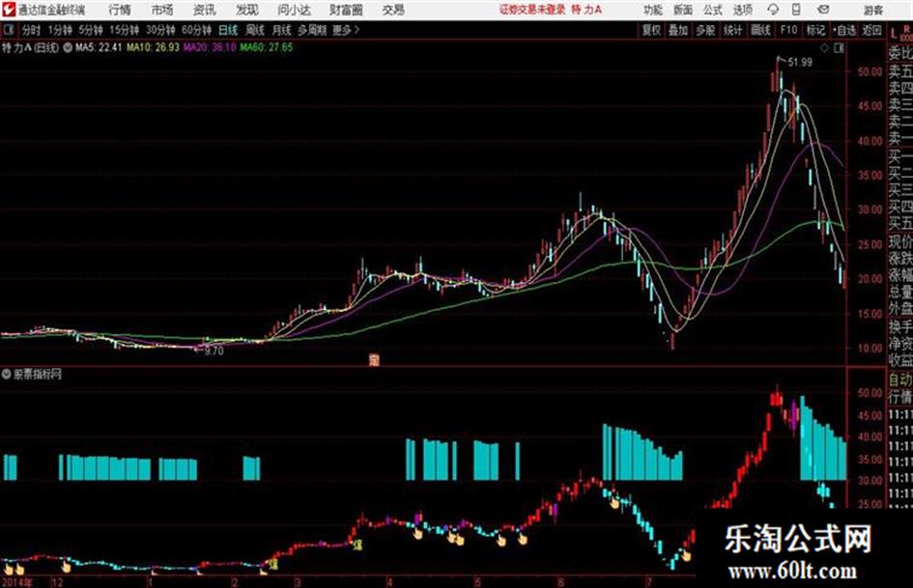
Task: Click the 证券交易未登录 login status link
Action: [531, 10]
